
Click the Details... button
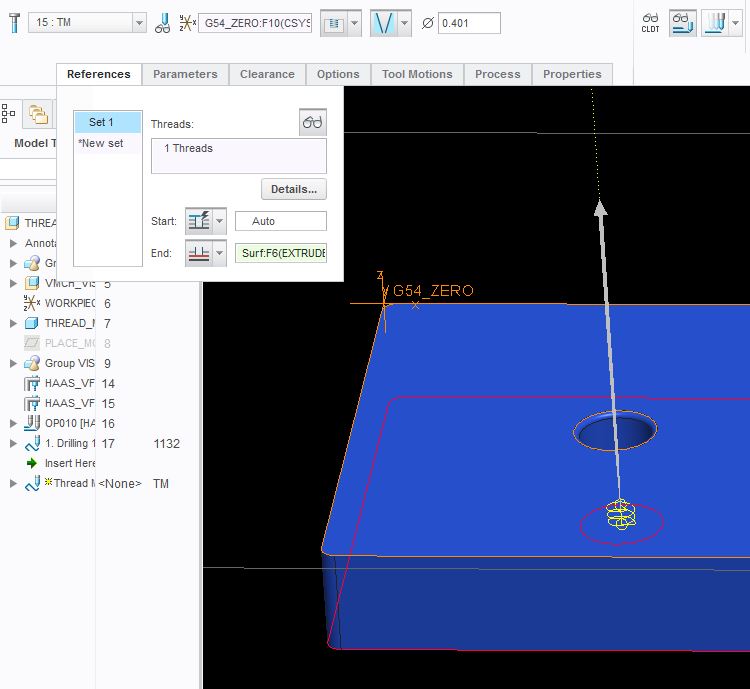click(x=294, y=189)
